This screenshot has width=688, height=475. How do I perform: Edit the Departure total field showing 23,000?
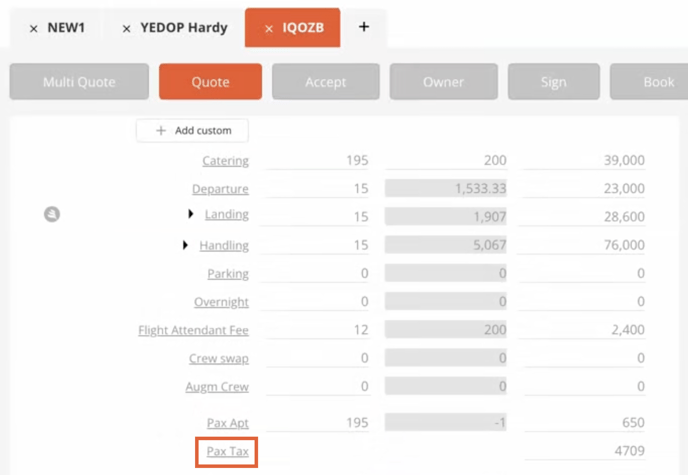point(584,188)
